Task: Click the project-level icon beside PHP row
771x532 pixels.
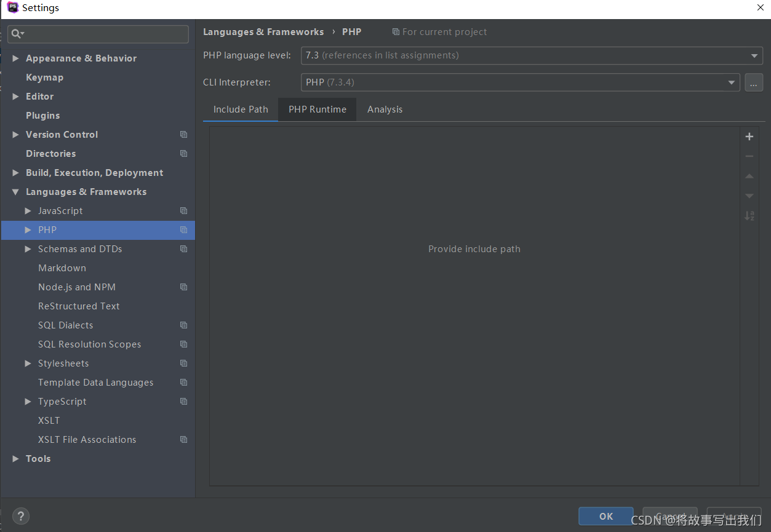Action: click(183, 230)
